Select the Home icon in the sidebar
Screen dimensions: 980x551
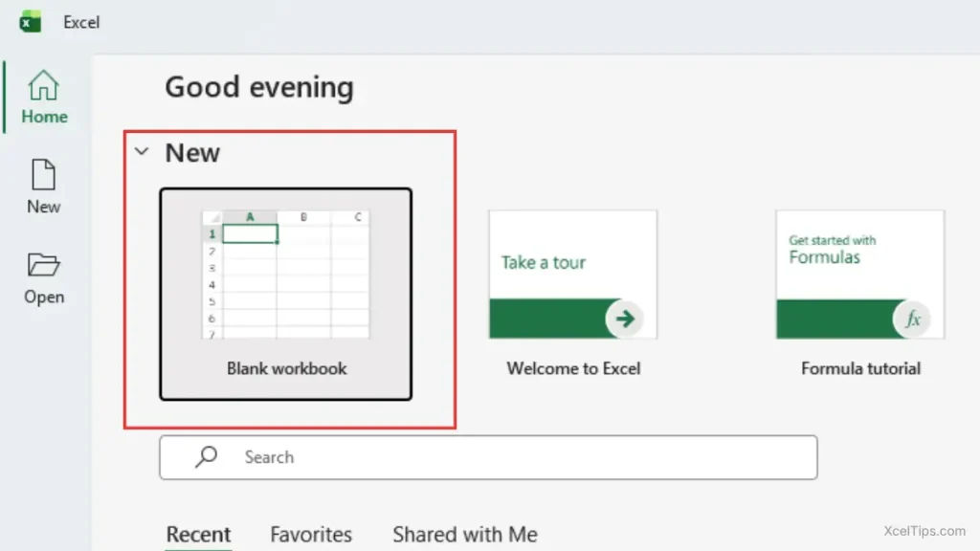(44, 86)
